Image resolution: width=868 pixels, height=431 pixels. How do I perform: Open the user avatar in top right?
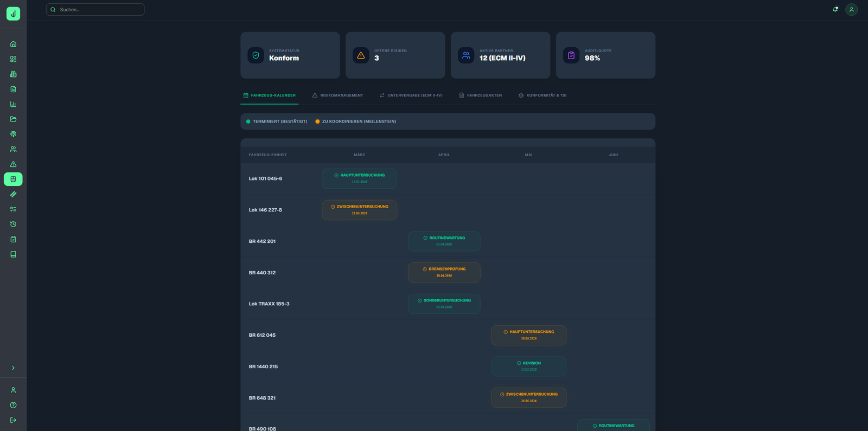point(851,9)
